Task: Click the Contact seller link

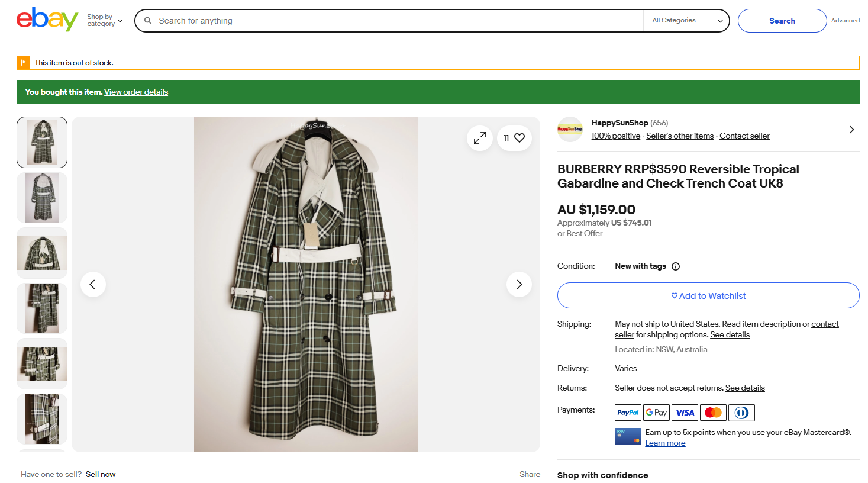Action: (x=744, y=136)
